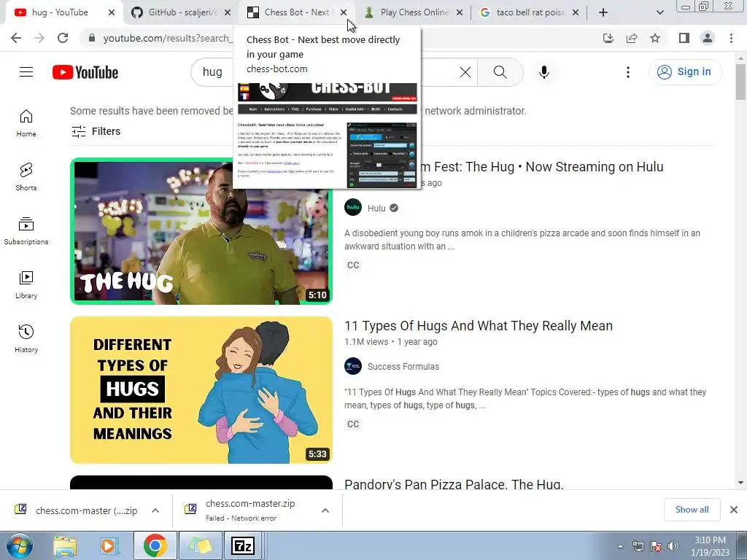Click the volume icon in system tray
The image size is (747, 560).
tap(673, 546)
